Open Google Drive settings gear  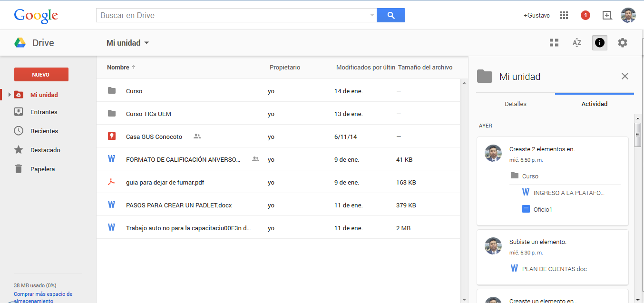pyautogui.click(x=623, y=42)
